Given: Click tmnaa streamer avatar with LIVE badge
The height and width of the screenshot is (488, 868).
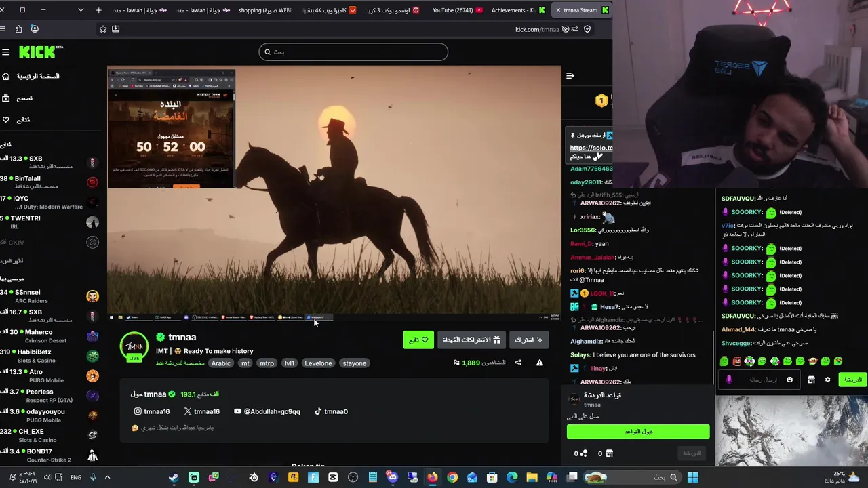Looking at the screenshot, I should [x=134, y=347].
